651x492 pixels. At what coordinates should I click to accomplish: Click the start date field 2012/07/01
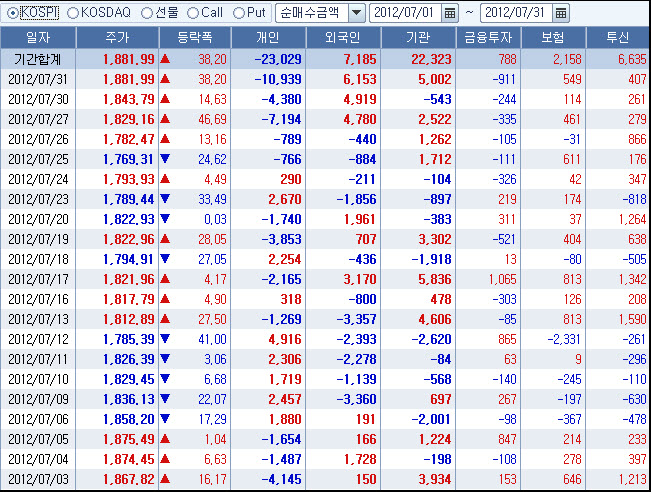point(406,13)
